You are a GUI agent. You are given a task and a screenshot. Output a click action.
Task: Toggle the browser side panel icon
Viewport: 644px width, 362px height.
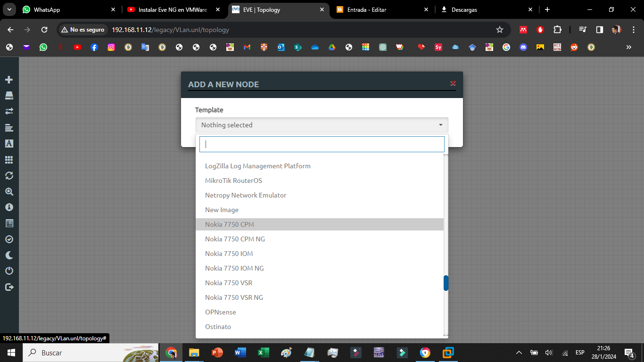(600, 30)
